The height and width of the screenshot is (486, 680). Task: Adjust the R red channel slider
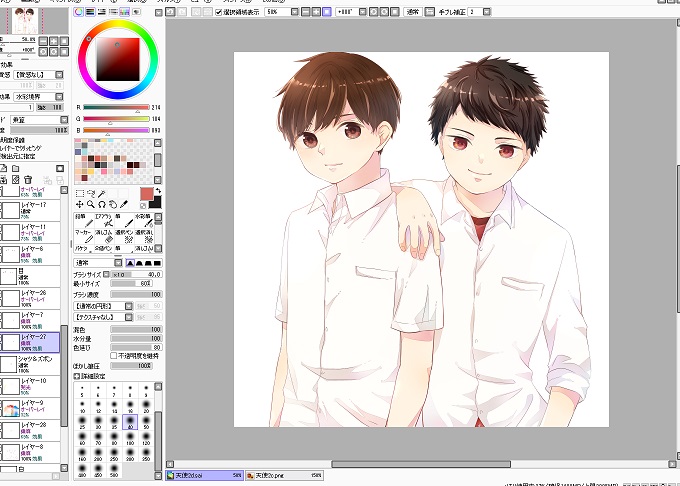click(x=116, y=107)
